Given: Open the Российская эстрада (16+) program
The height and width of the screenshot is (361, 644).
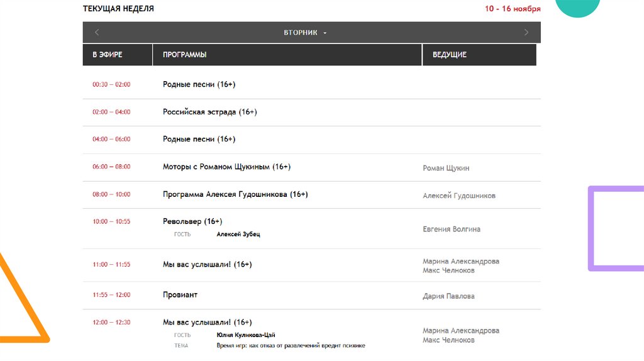Looking at the screenshot, I should (x=209, y=112).
